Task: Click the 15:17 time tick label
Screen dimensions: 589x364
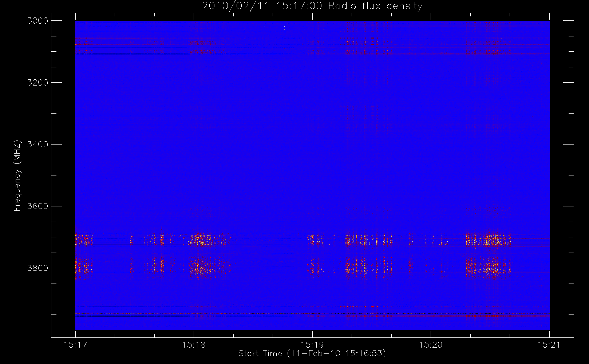Action: coord(75,345)
